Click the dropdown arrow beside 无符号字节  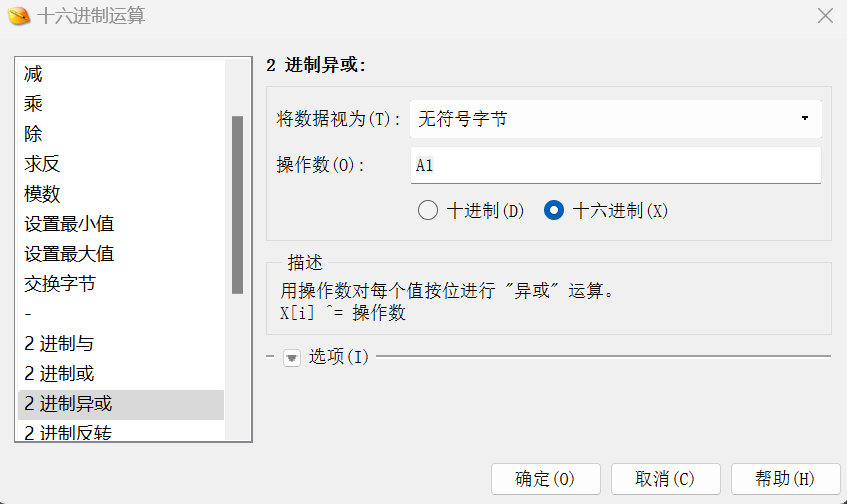tap(805, 118)
